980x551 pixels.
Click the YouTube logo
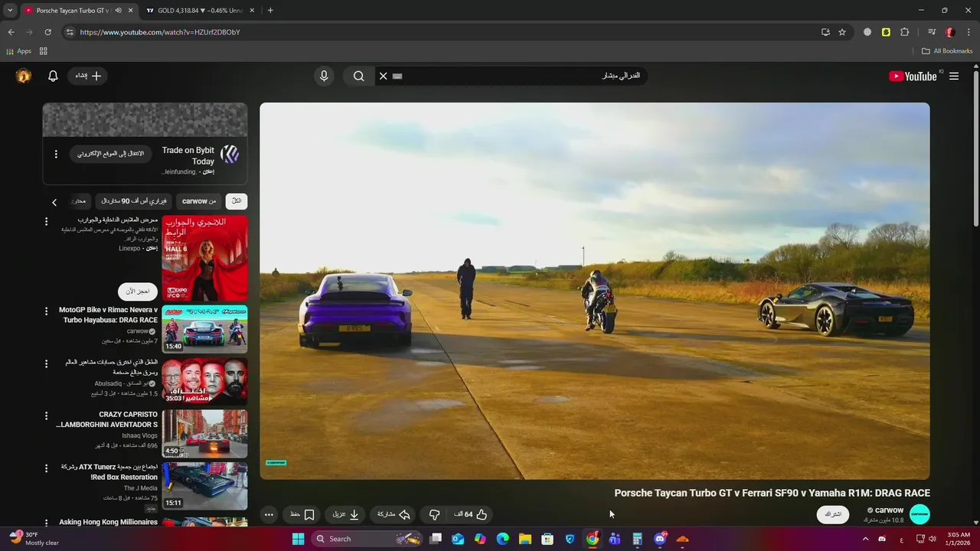click(913, 76)
